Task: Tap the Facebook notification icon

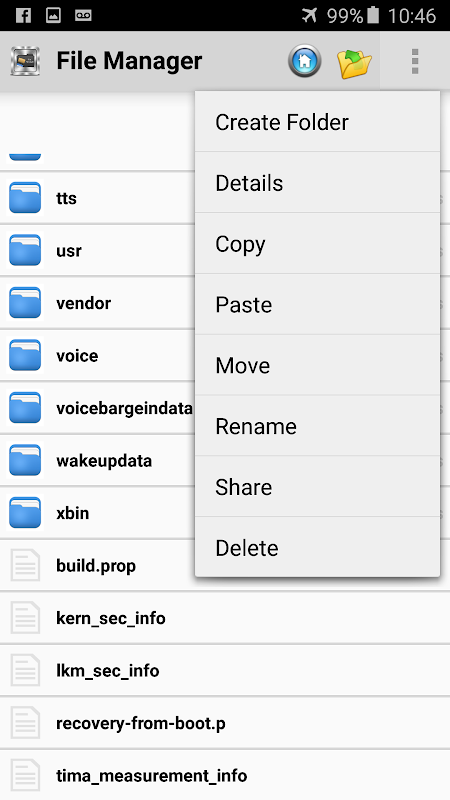Action: point(23,15)
